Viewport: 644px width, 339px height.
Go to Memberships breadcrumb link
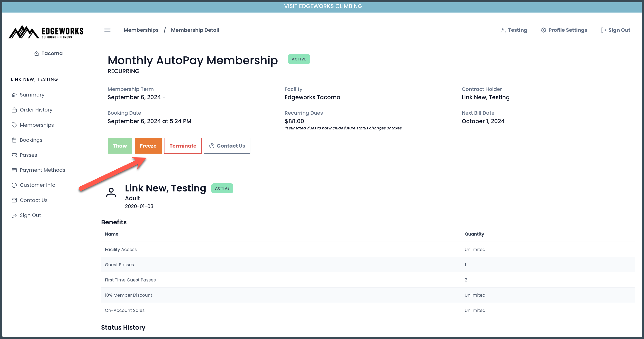pyautogui.click(x=141, y=30)
